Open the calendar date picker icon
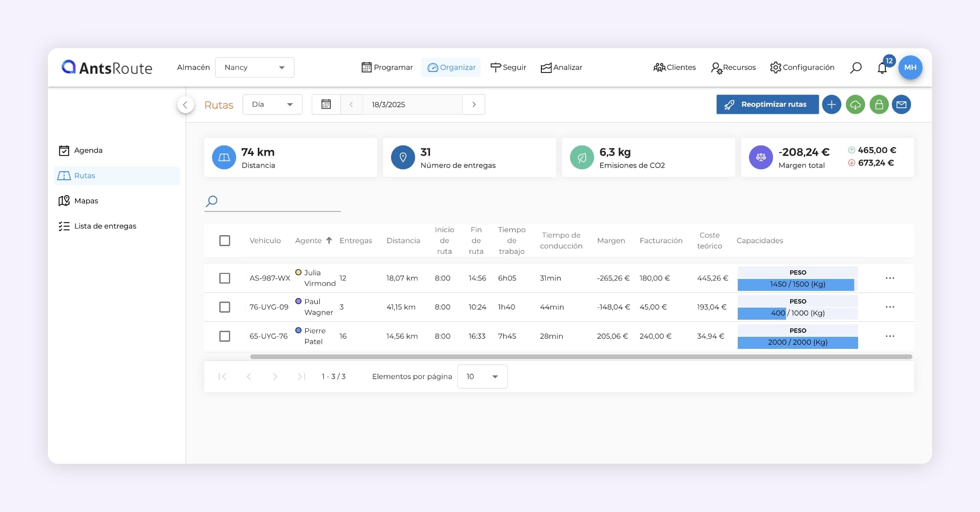 pyautogui.click(x=326, y=104)
